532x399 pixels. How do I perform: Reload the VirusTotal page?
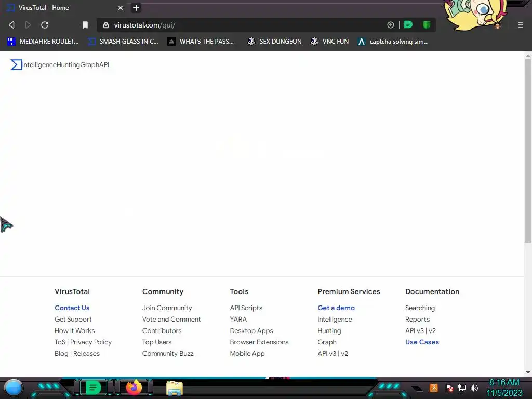tap(45, 25)
